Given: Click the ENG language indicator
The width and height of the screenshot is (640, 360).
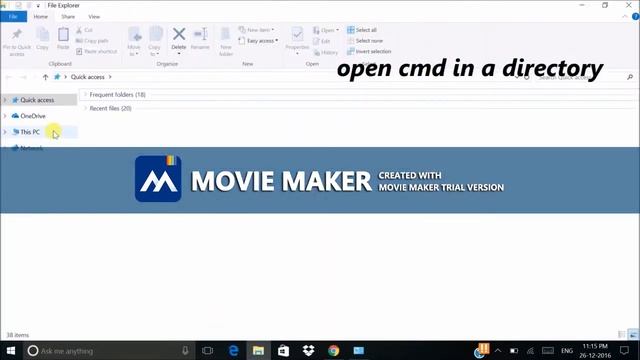Looking at the screenshot, I should pyautogui.click(x=567, y=351).
